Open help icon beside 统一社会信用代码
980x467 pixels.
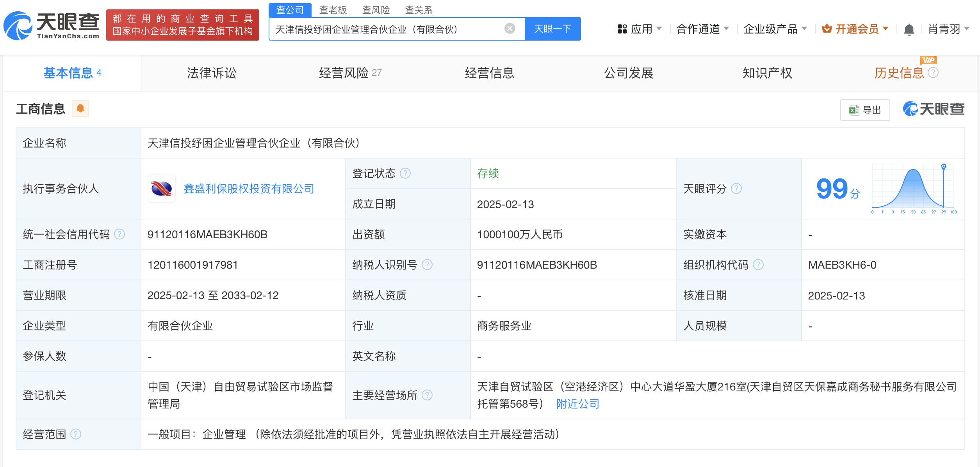pyautogui.click(x=119, y=234)
